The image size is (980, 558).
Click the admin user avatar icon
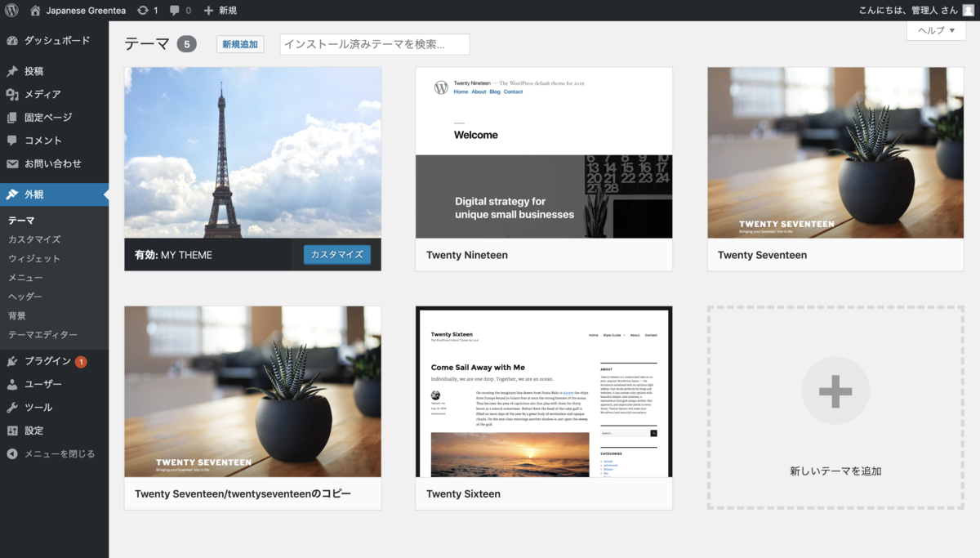[x=968, y=11]
